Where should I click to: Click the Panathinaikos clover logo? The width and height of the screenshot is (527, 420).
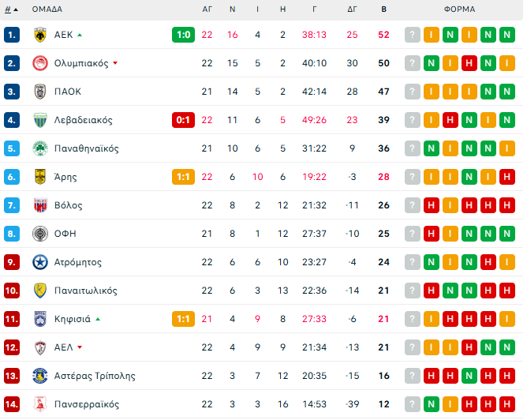click(39, 148)
